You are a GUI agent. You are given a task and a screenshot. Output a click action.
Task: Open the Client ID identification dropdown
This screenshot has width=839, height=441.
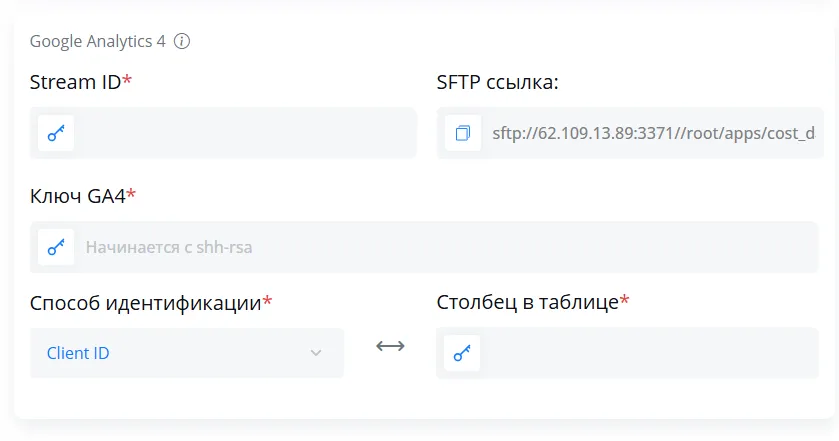coord(187,353)
